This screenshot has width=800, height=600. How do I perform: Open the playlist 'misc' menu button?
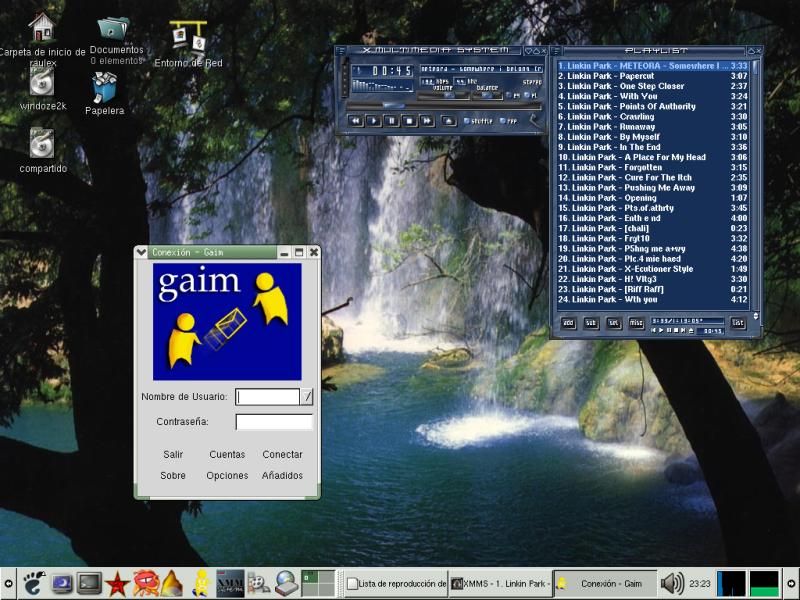(x=636, y=322)
